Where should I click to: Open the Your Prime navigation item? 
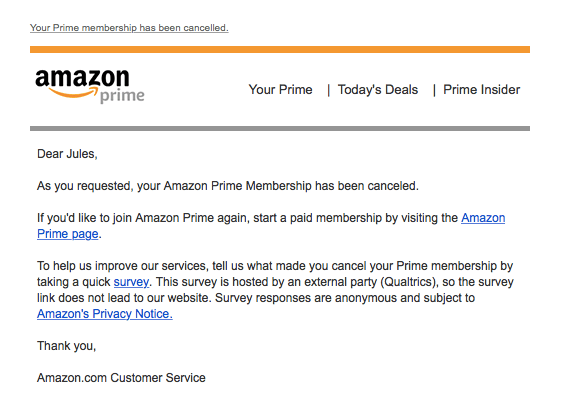coord(280,89)
